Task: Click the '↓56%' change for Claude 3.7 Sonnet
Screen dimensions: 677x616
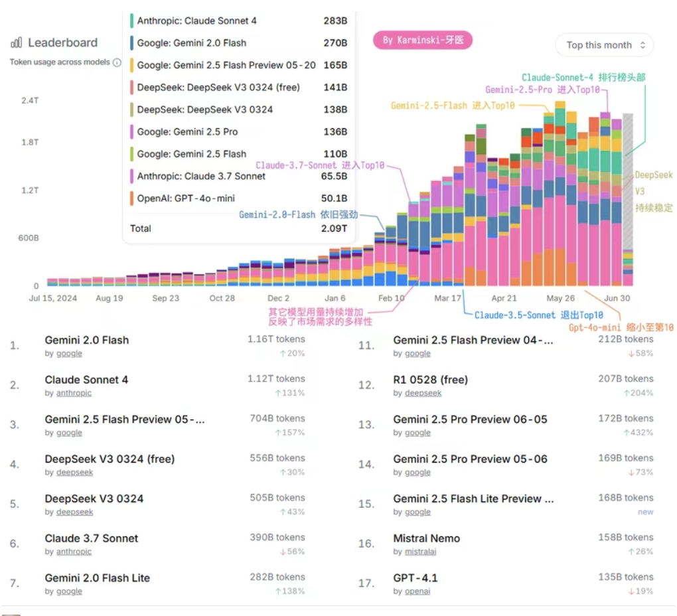Action: pyautogui.click(x=292, y=552)
